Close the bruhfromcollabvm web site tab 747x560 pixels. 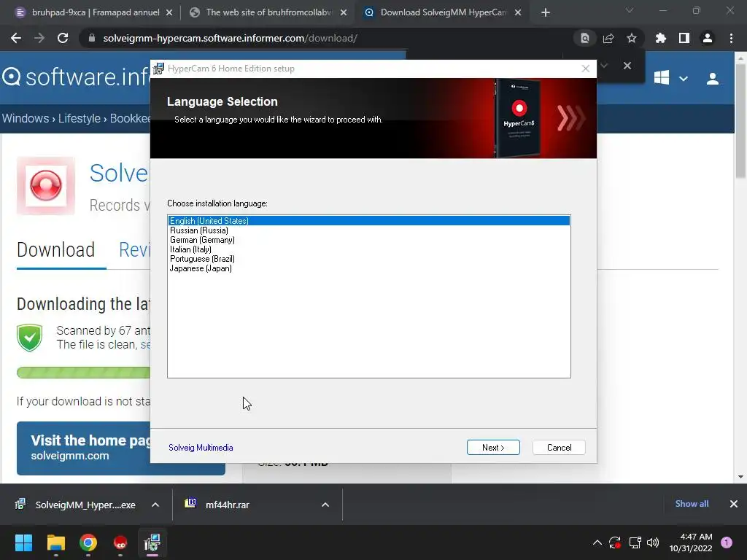coord(344,13)
